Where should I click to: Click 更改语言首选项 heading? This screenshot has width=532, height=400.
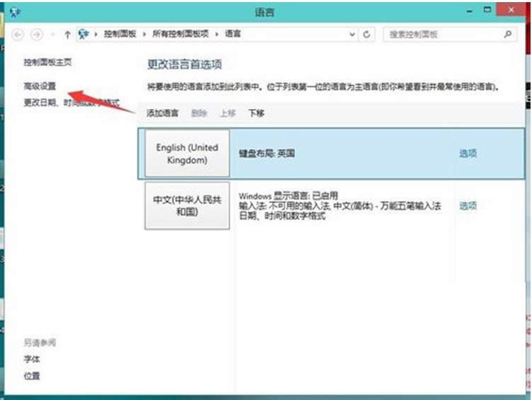[185, 64]
